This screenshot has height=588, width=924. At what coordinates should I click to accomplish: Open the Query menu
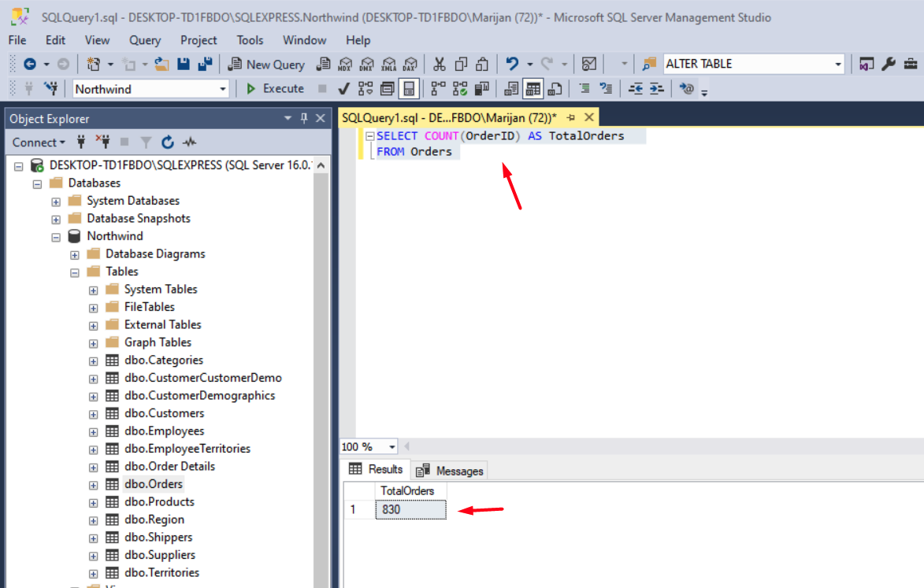[x=145, y=40]
